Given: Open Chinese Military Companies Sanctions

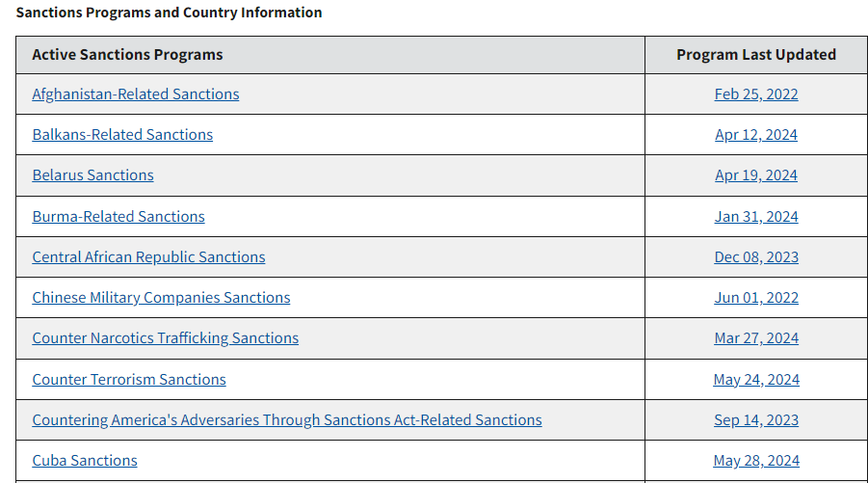Looking at the screenshot, I should [161, 298].
